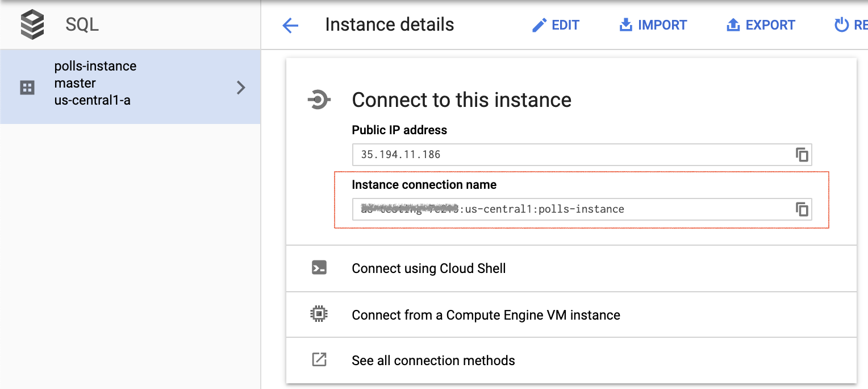Expand polls-instance with the right chevron
The image size is (868, 389).
pyautogui.click(x=241, y=87)
